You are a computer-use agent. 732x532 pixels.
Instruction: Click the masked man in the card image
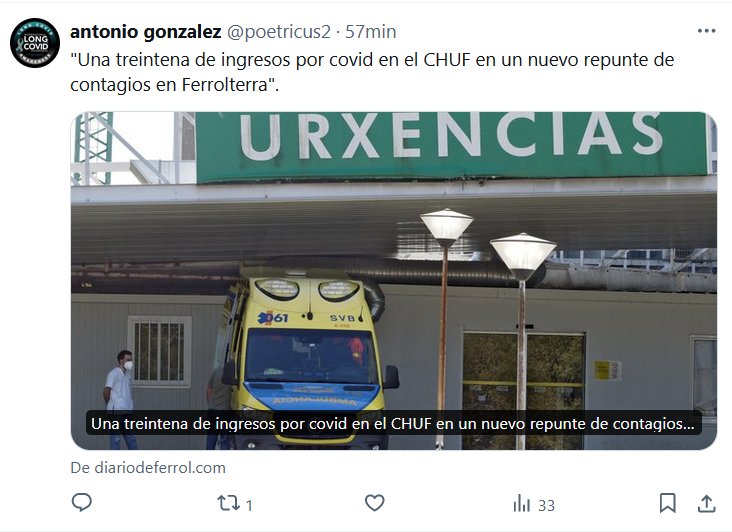click(x=120, y=399)
